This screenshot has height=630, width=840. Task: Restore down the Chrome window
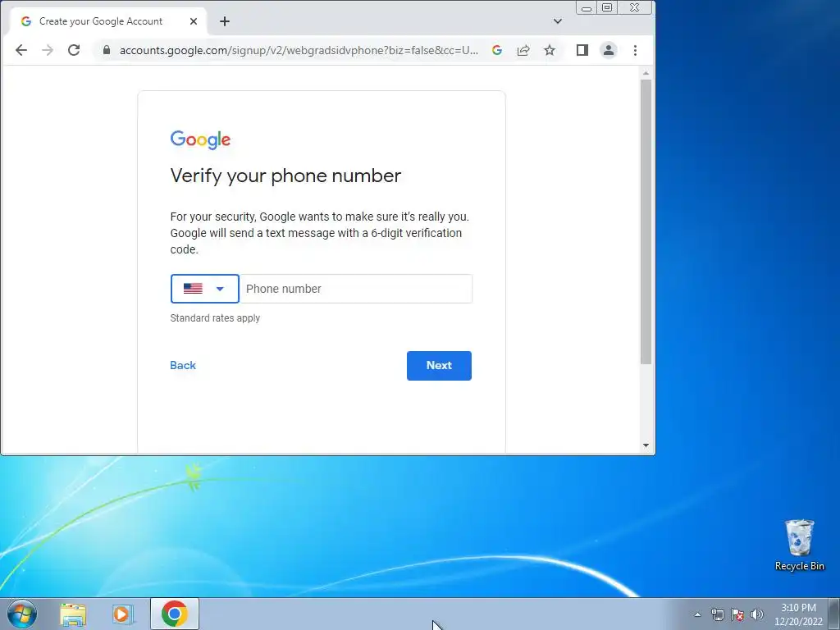[x=607, y=7]
